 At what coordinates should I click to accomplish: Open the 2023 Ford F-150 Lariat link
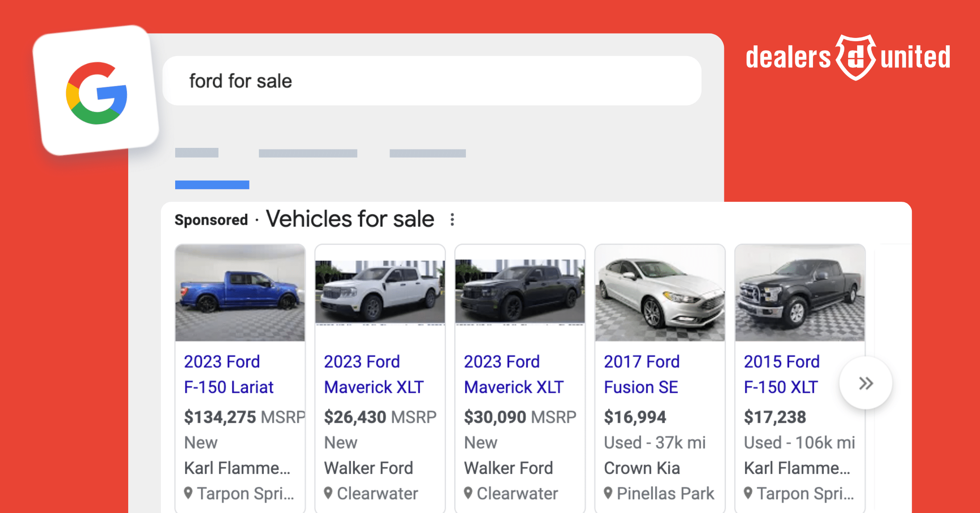click(x=229, y=374)
